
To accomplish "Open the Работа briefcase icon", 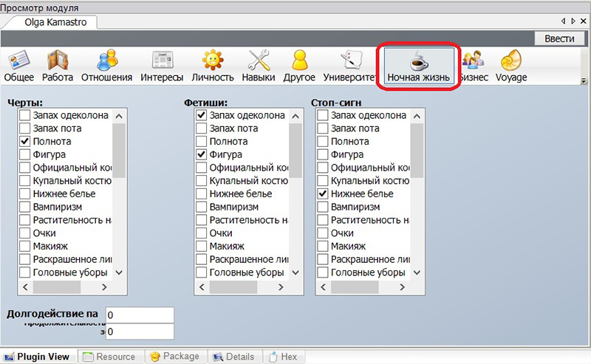I will 58,61.
